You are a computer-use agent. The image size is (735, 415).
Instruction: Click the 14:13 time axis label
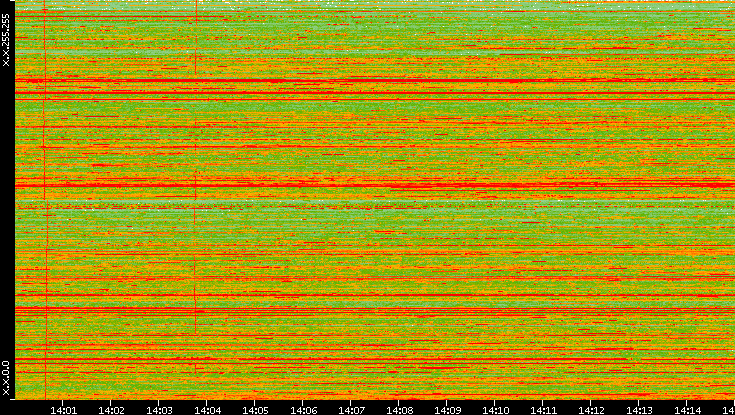[639, 410]
